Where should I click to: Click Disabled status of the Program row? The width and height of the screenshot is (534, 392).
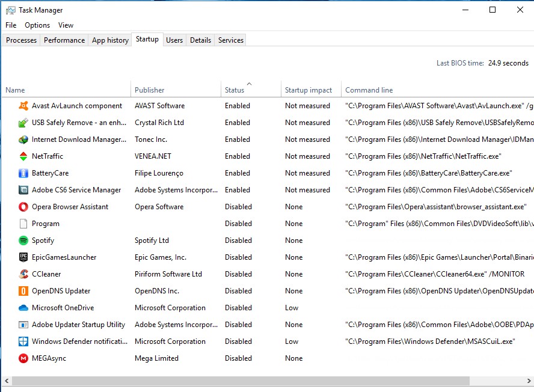tap(238, 224)
